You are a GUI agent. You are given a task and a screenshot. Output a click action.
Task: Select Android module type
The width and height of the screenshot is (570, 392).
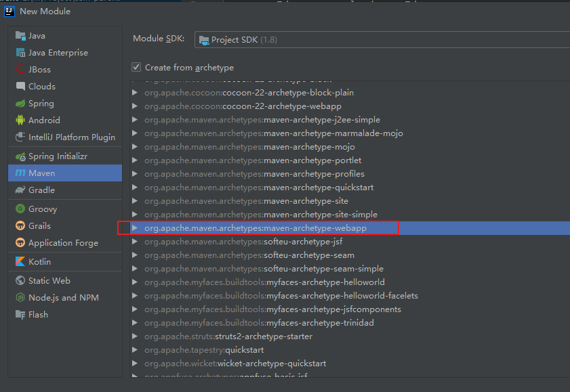click(65, 120)
